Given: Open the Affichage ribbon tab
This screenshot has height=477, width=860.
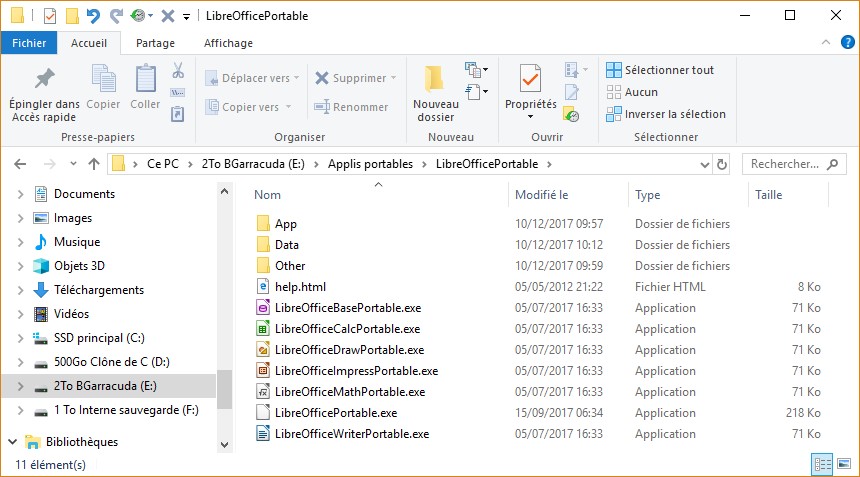Looking at the screenshot, I should click(228, 43).
